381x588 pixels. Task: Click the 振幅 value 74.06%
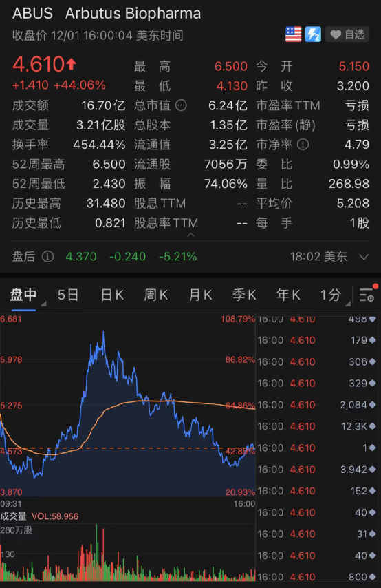[226, 184]
